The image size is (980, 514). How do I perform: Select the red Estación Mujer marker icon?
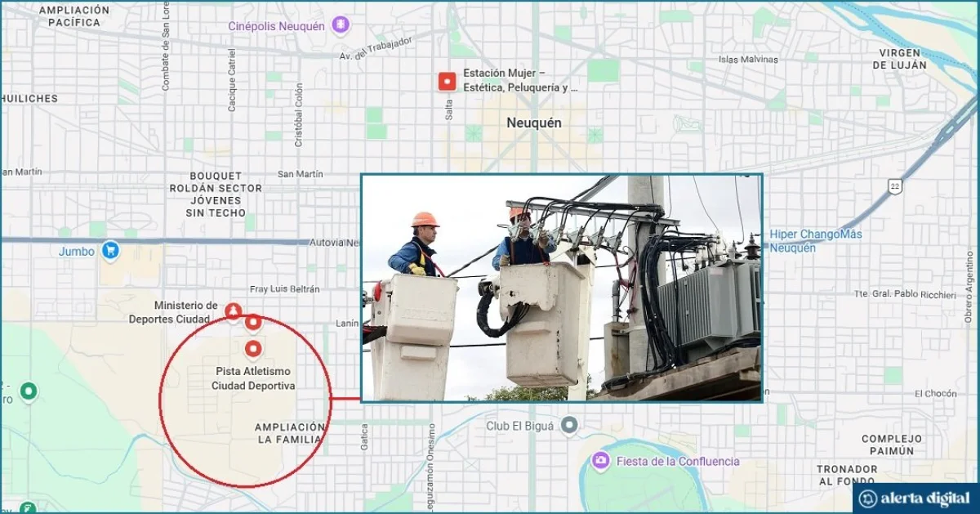click(447, 81)
